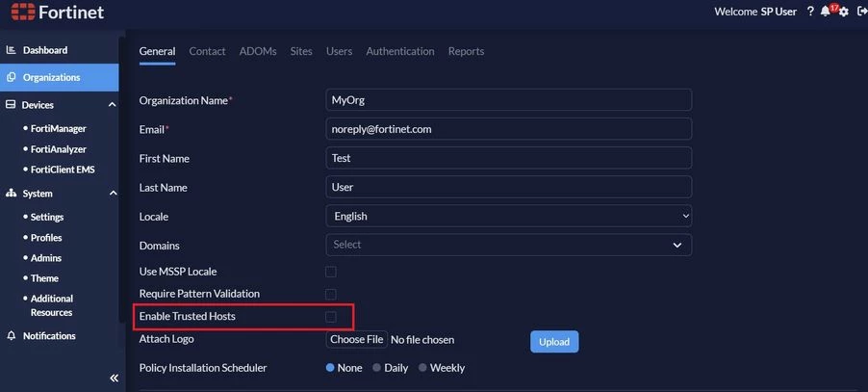Click the Upload button
868x392 pixels.
(554, 342)
